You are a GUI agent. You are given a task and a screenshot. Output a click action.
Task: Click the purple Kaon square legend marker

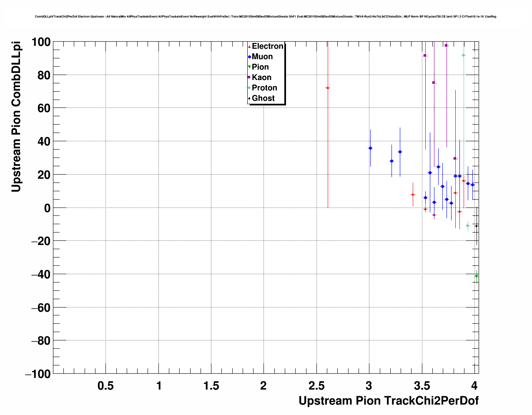click(x=249, y=77)
